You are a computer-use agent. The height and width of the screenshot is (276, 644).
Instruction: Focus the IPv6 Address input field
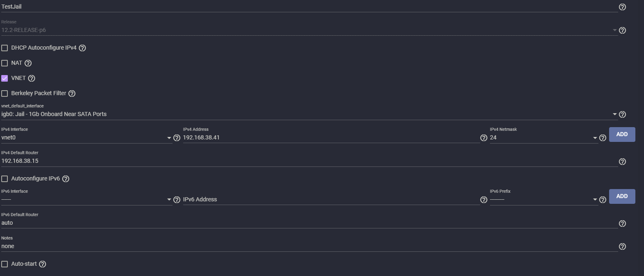point(331,200)
